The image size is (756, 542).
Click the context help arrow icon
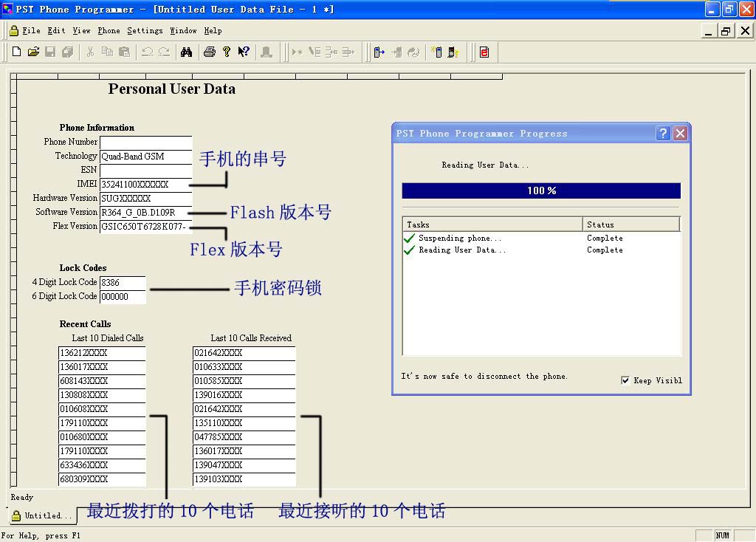[244, 52]
